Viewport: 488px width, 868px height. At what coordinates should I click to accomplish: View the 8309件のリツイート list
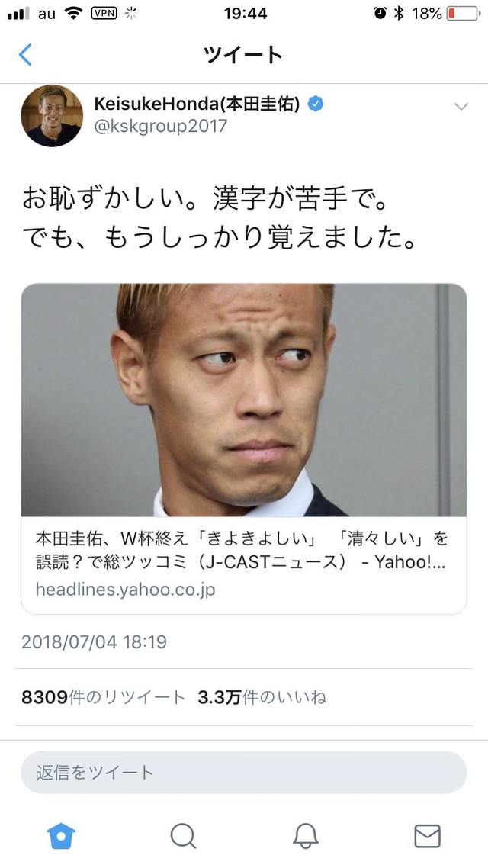click(104, 697)
